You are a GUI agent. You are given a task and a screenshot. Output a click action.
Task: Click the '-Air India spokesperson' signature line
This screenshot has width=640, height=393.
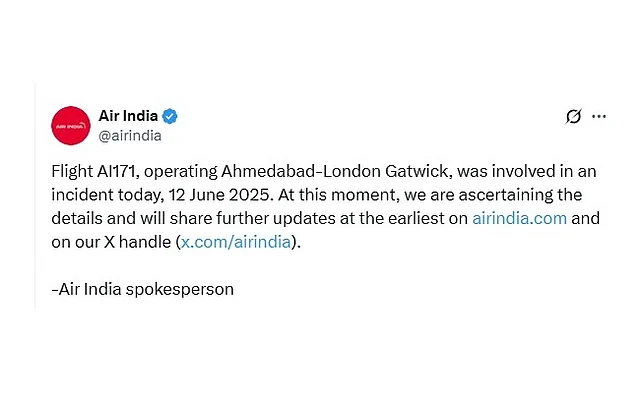[x=142, y=289]
